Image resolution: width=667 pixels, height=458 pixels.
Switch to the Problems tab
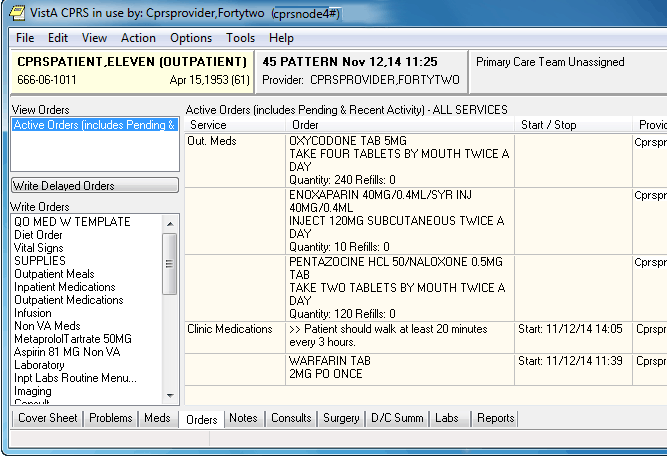(111, 418)
